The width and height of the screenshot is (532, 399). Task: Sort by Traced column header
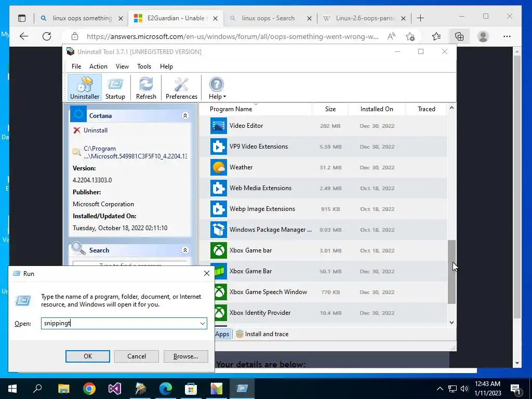426,109
